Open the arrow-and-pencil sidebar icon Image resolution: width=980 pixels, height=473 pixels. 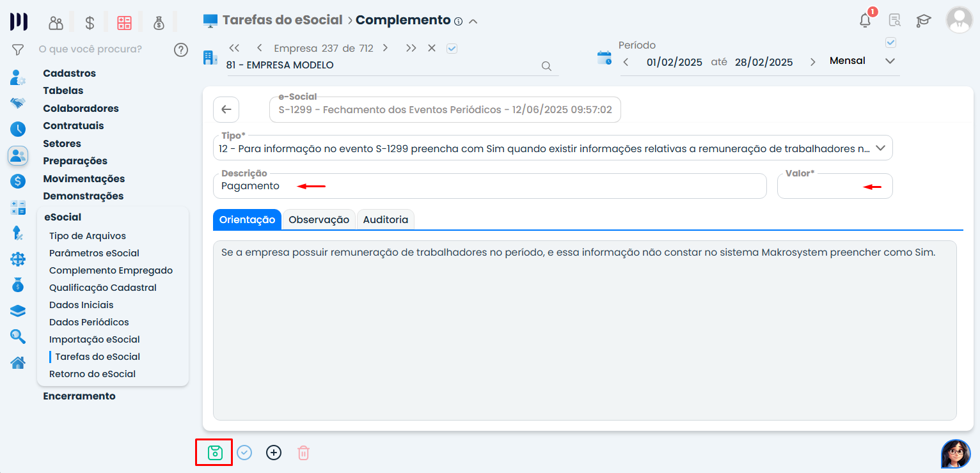(x=18, y=233)
